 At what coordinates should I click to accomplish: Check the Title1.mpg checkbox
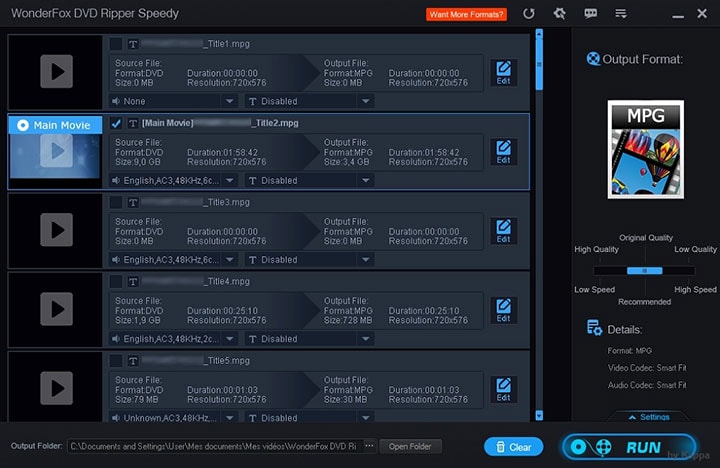click(x=116, y=44)
